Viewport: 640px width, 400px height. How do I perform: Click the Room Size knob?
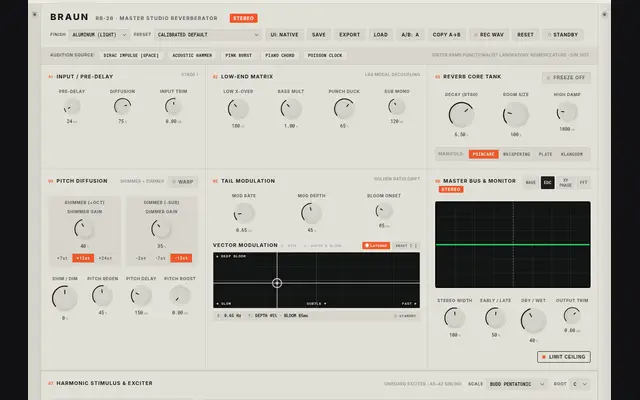516,114
